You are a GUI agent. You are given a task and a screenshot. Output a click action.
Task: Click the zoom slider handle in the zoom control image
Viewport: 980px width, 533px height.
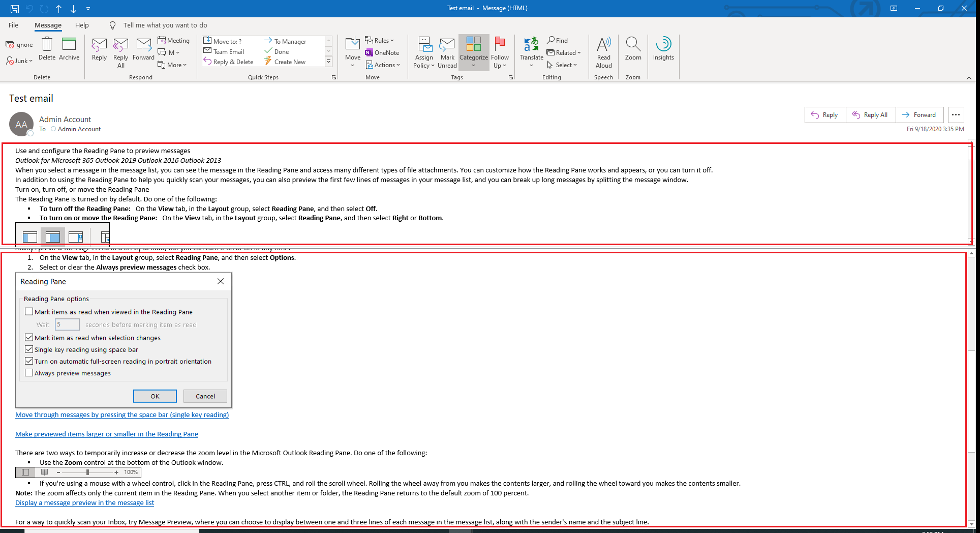coord(87,472)
